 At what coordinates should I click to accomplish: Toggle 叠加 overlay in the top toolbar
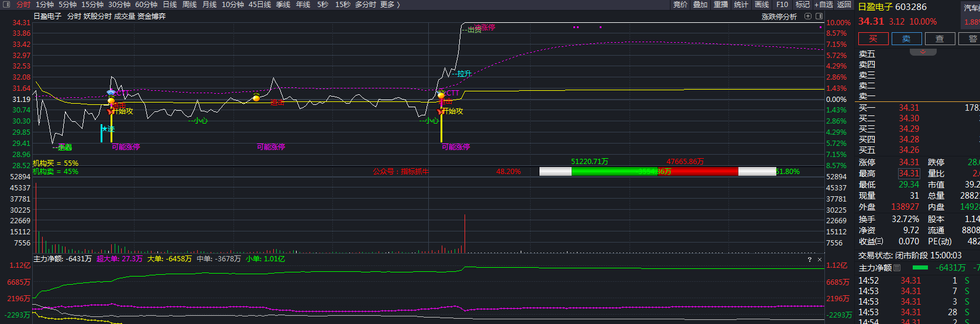click(x=700, y=5)
